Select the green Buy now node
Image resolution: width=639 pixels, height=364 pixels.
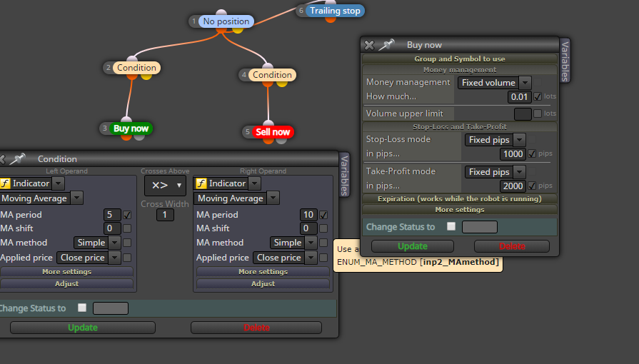pyautogui.click(x=131, y=128)
